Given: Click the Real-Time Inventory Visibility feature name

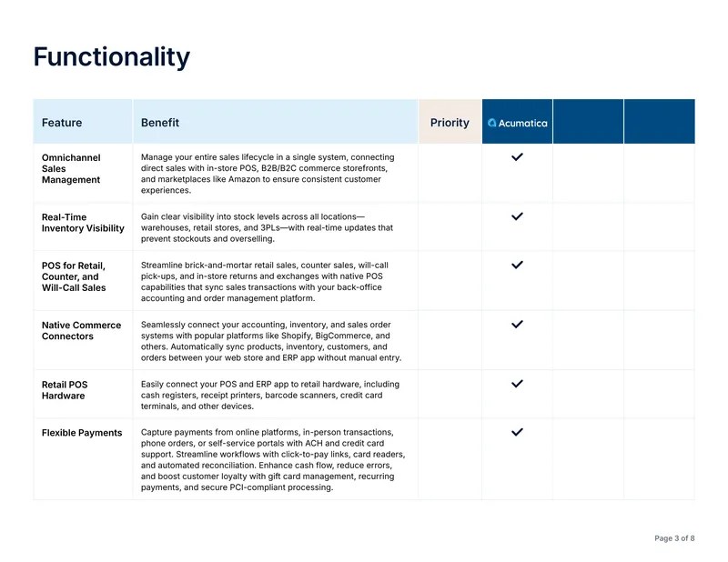Looking at the screenshot, I should [83, 222].
